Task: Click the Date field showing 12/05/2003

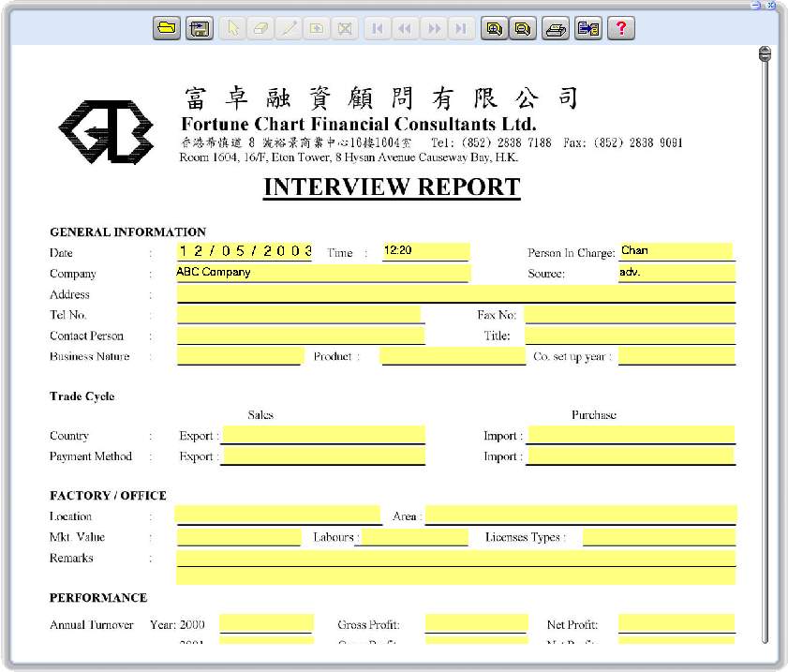Action: tap(245, 251)
